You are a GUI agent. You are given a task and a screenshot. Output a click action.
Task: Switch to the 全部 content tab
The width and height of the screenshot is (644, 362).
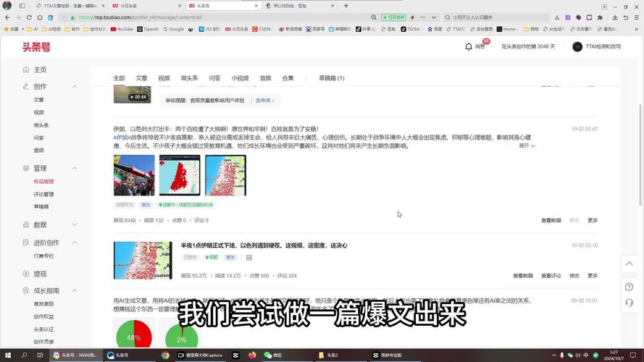tap(119, 78)
